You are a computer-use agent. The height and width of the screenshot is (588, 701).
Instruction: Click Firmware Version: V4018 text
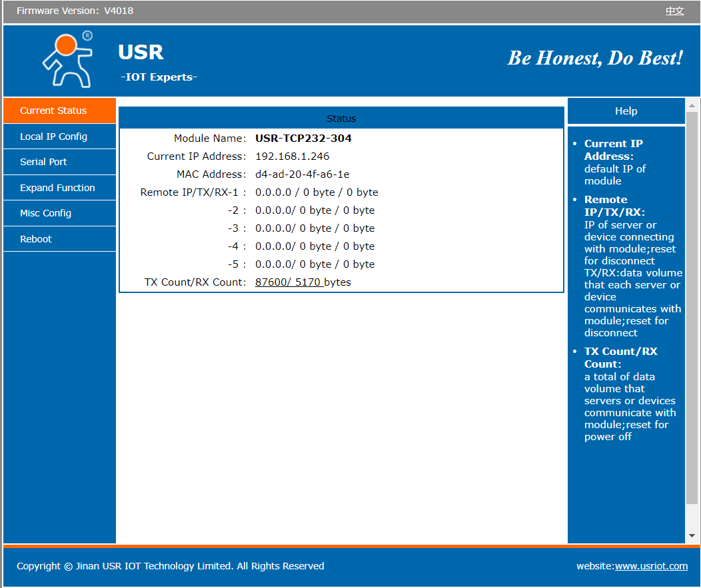tap(75, 11)
